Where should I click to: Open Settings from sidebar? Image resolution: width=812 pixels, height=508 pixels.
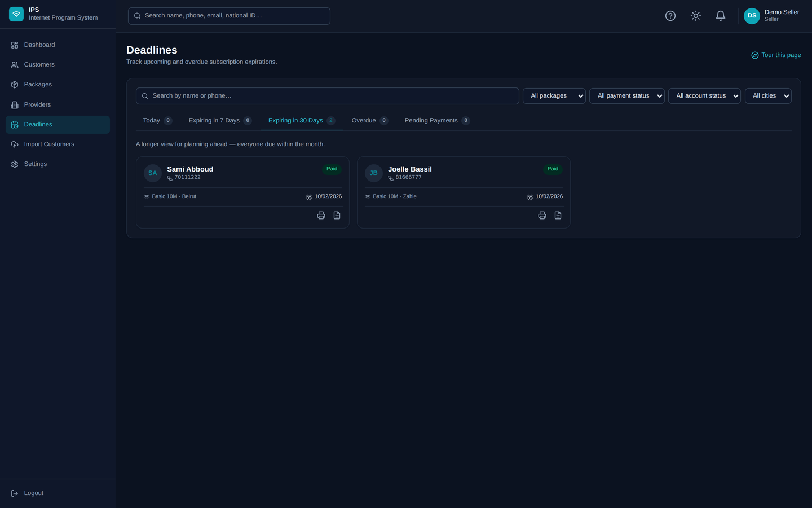coord(58,164)
